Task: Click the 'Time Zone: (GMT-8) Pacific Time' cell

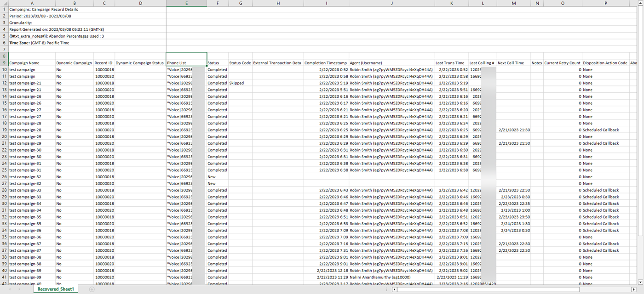Action: (x=40, y=43)
